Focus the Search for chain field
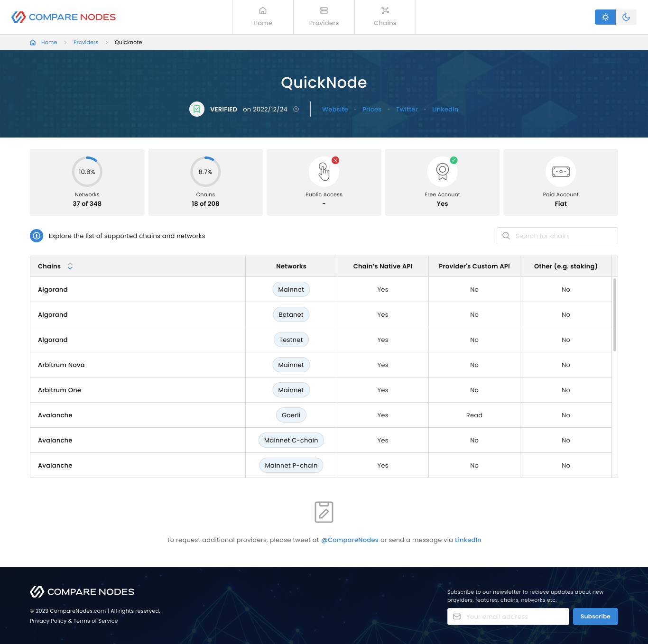648x644 pixels. click(x=557, y=236)
